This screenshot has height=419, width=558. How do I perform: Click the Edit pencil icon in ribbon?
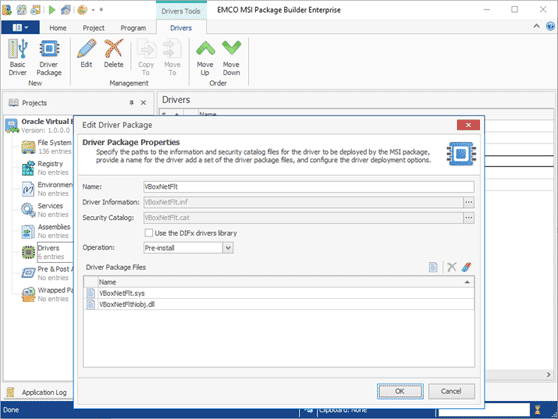(86, 49)
